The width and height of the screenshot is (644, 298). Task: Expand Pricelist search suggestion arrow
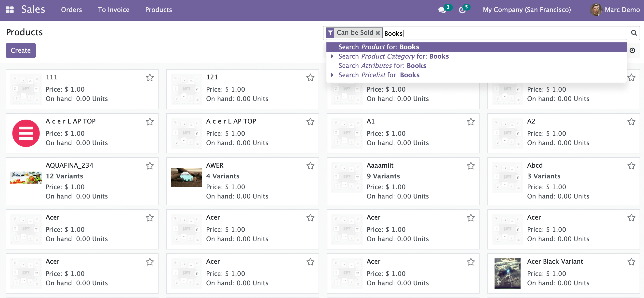click(332, 75)
